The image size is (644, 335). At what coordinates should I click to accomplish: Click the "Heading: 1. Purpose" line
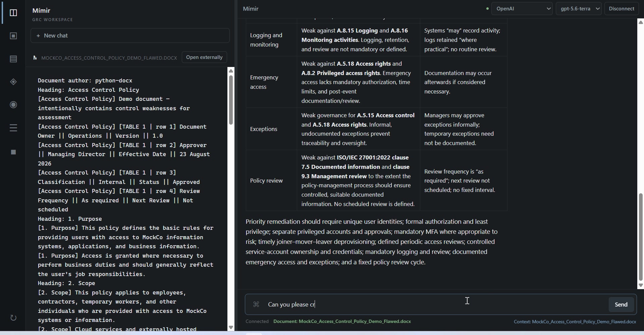point(70,219)
